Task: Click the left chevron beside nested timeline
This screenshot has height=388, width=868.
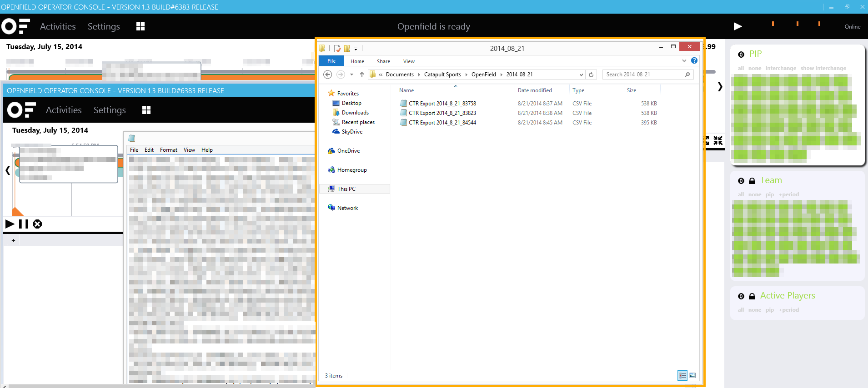Action: tap(8, 170)
